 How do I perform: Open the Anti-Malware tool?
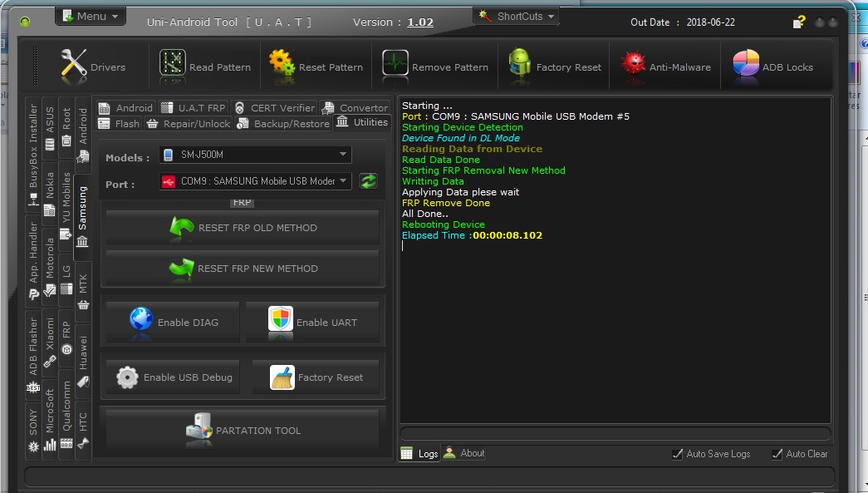[665, 67]
